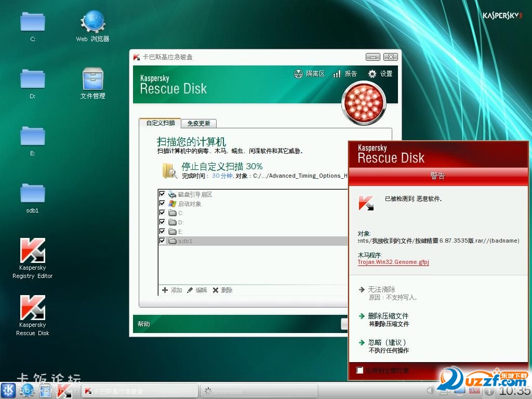Click 停止自定义扫描 to stop the scan
Image resolution: width=532 pixels, height=399 pixels.
[x=222, y=166]
